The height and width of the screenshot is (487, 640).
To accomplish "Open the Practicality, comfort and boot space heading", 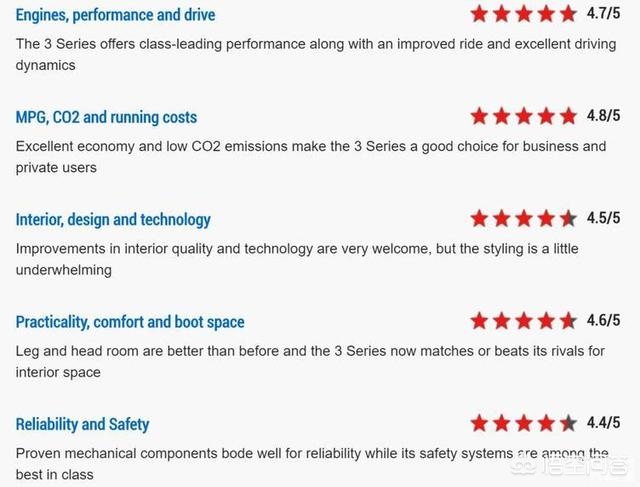I will click(130, 322).
